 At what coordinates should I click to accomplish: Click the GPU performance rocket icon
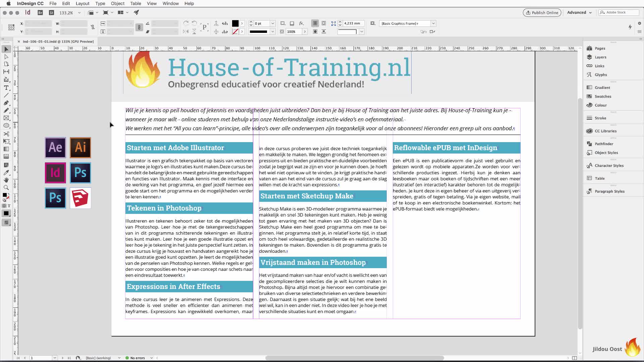136,12
